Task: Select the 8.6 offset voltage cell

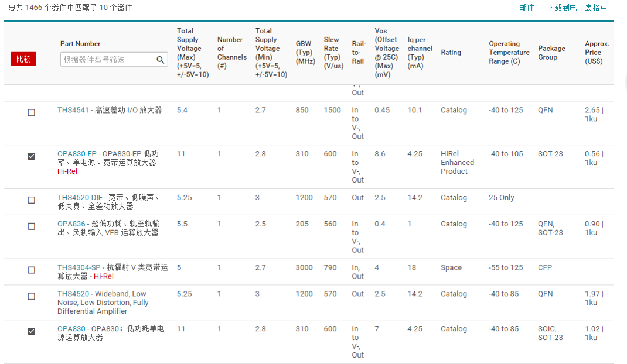Action: tap(380, 154)
